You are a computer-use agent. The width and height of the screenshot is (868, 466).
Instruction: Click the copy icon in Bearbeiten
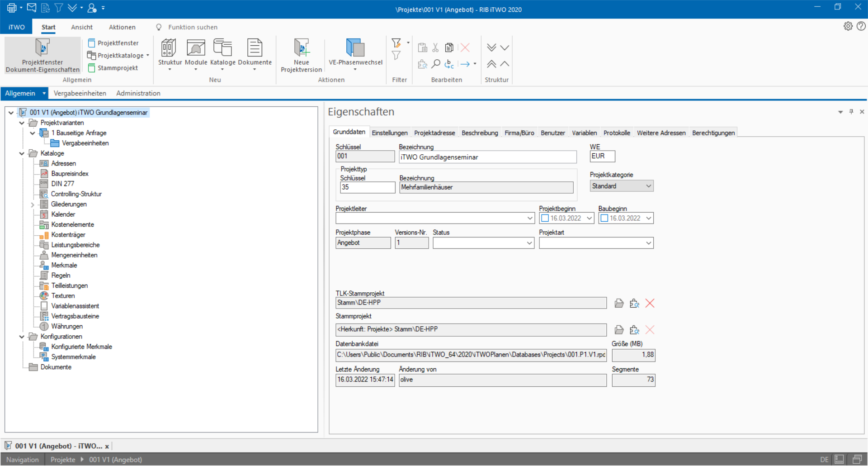[x=449, y=48]
